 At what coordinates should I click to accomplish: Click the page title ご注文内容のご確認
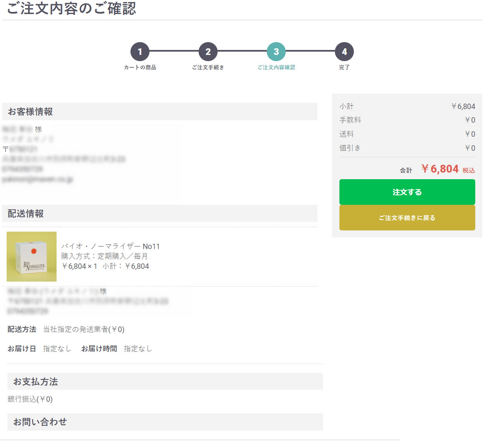pyautogui.click(x=71, y=8)
